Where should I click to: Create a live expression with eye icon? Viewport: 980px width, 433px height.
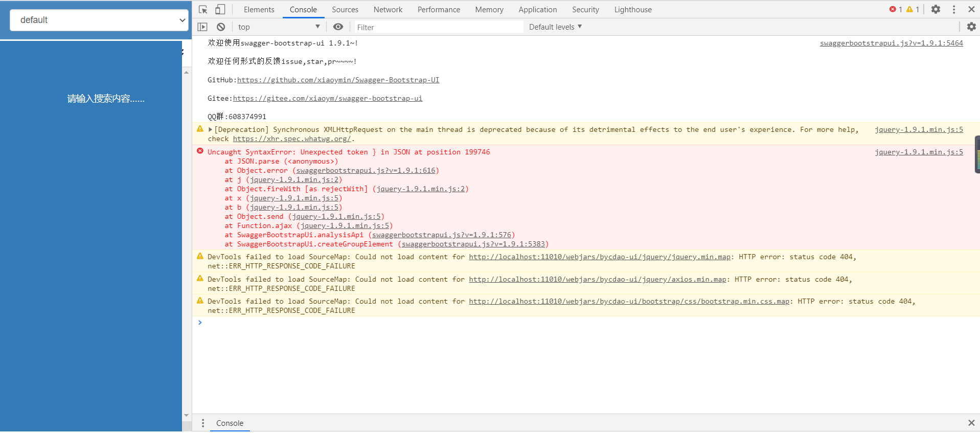(338, 27)
